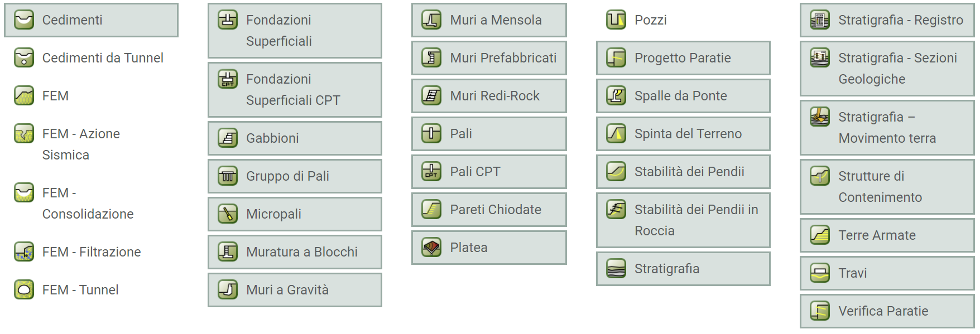The width and height of the screenshot is (980, 334).
Task: Click the FEM - Tunnel icon
Action: tap(24, 290)
